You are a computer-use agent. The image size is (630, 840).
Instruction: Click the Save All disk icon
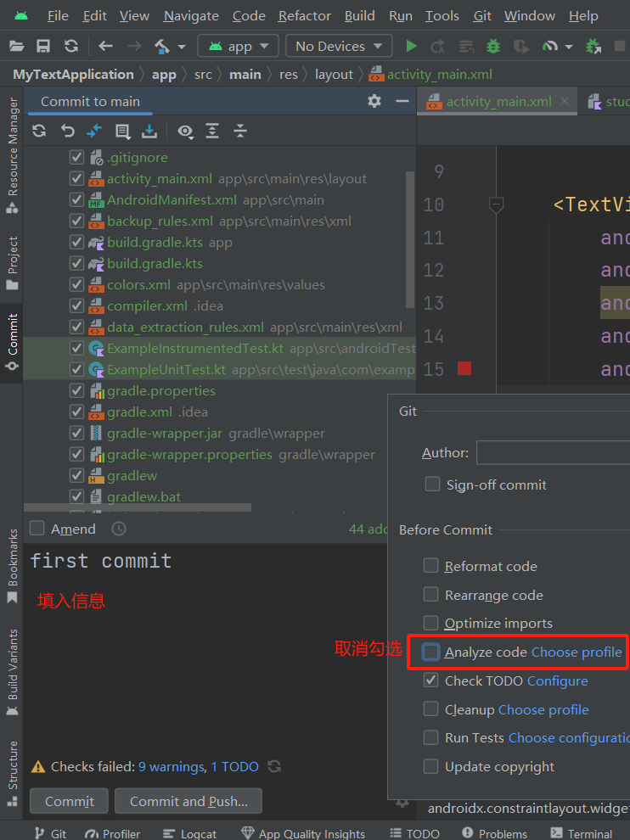43,47
